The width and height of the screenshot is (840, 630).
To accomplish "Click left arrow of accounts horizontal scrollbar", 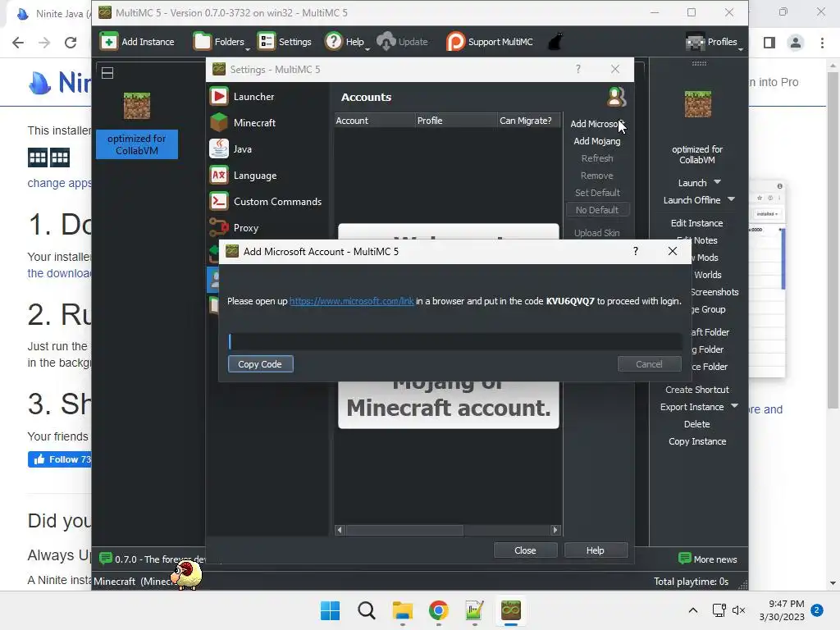I will (339, 530).
